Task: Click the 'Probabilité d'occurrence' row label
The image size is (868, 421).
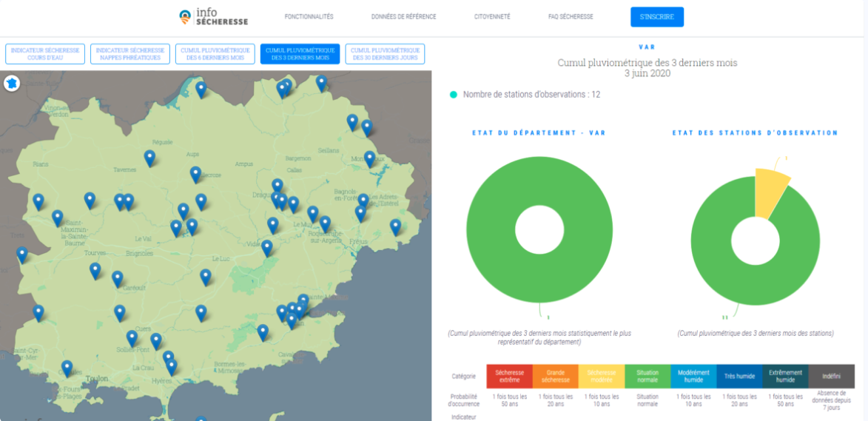Action: (x=463, y=400)
